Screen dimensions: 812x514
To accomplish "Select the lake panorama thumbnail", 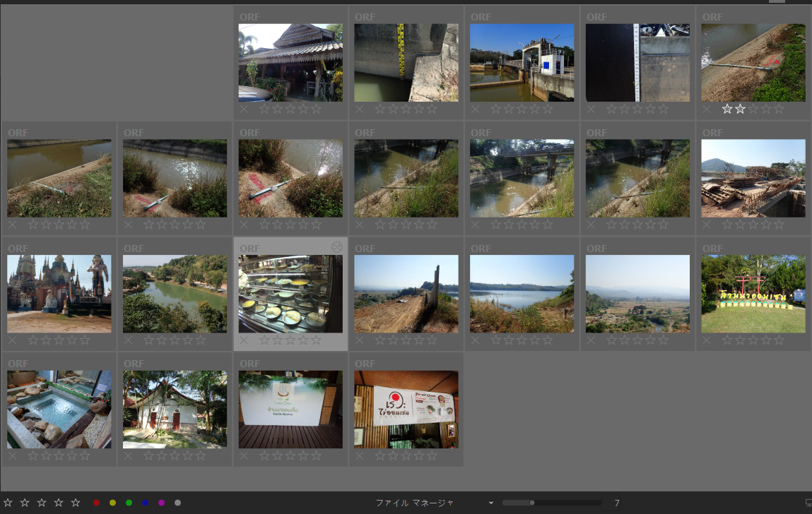I will (x=522, y=294).
